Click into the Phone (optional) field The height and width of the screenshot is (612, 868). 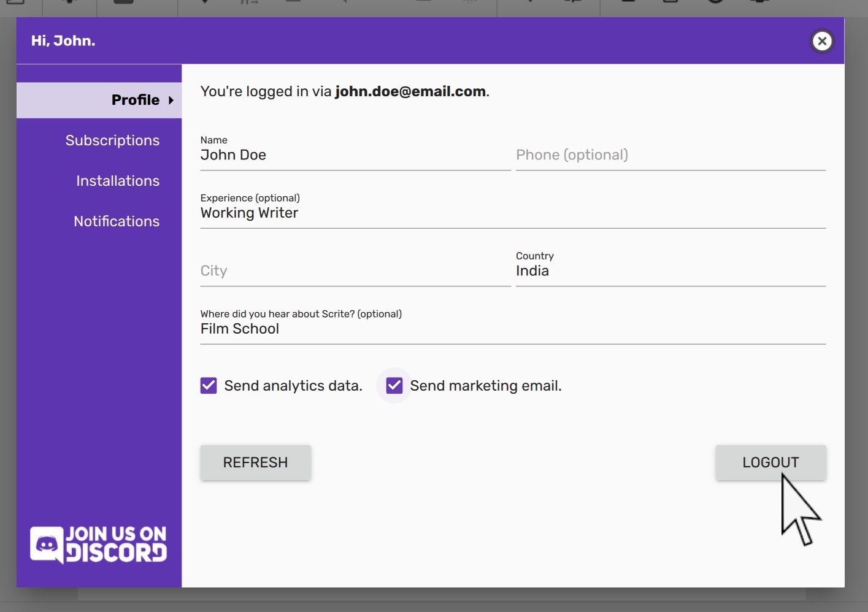pyautogui.click(x=670, y=155)
